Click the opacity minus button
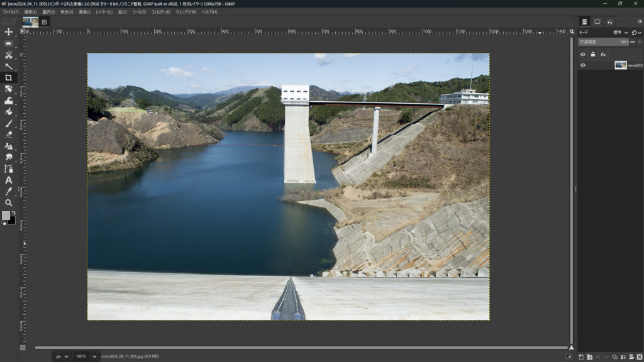Image resolution: width=644 pixels, height=362 pixels. (x=633, y=42)
